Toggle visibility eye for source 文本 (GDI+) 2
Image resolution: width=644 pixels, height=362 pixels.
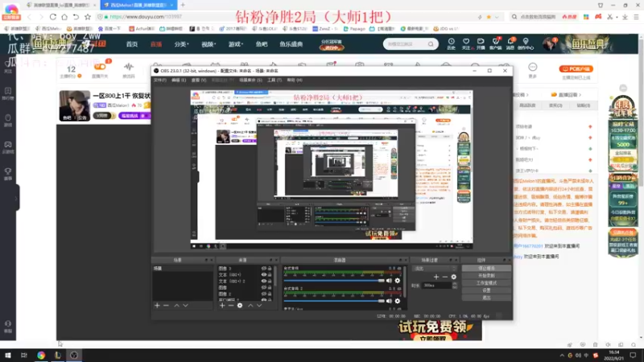tap(264, 281)
